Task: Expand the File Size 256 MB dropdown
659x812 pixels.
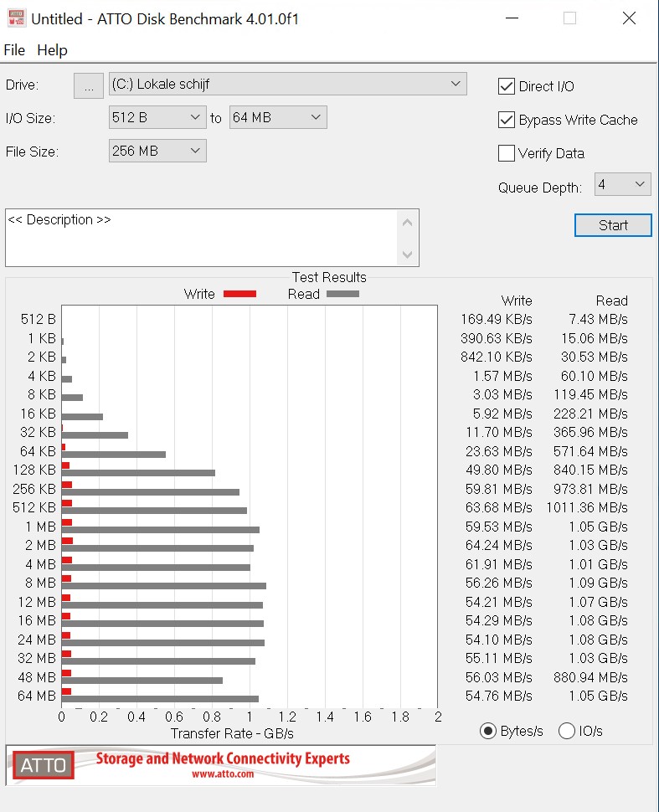Action: 157,151
